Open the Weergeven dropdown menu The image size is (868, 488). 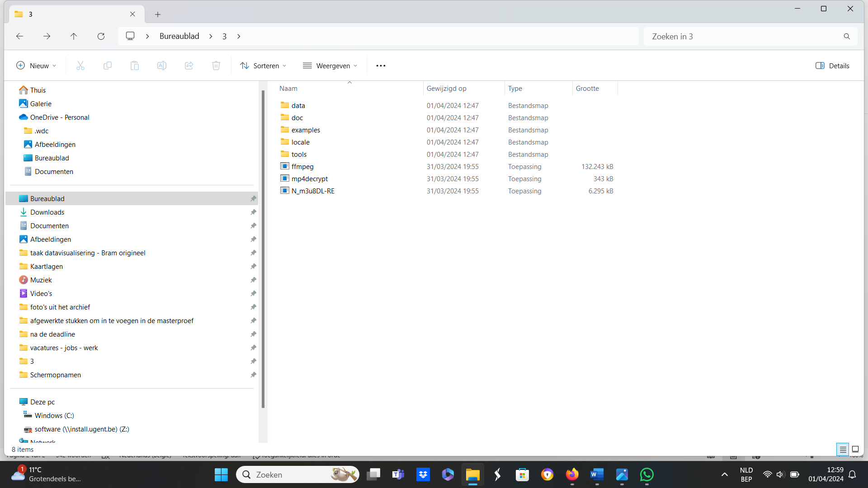click(330, 66)
